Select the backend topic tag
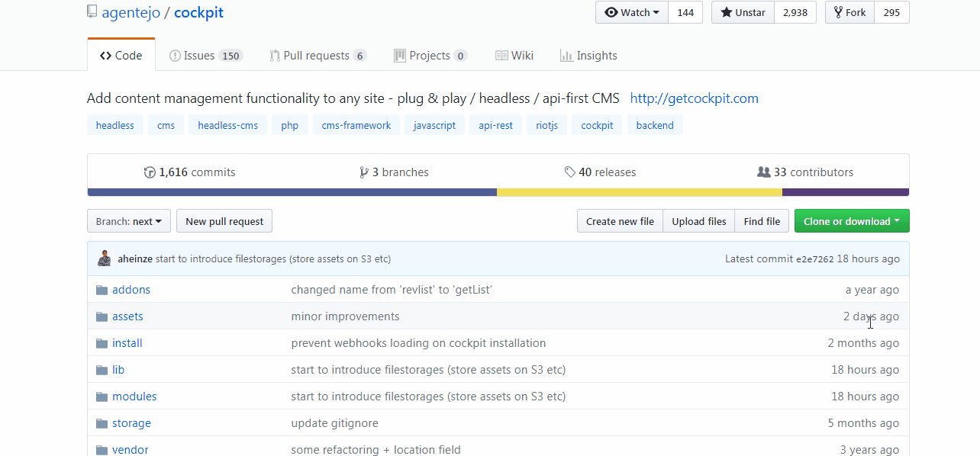Image resolution: width=980 pixels, height=456 pixels. [655, 125]
